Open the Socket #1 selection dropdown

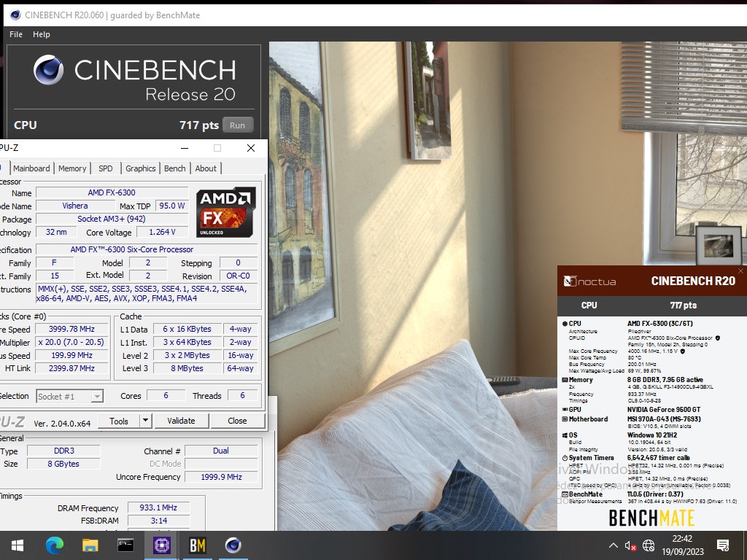click(69, 396)
